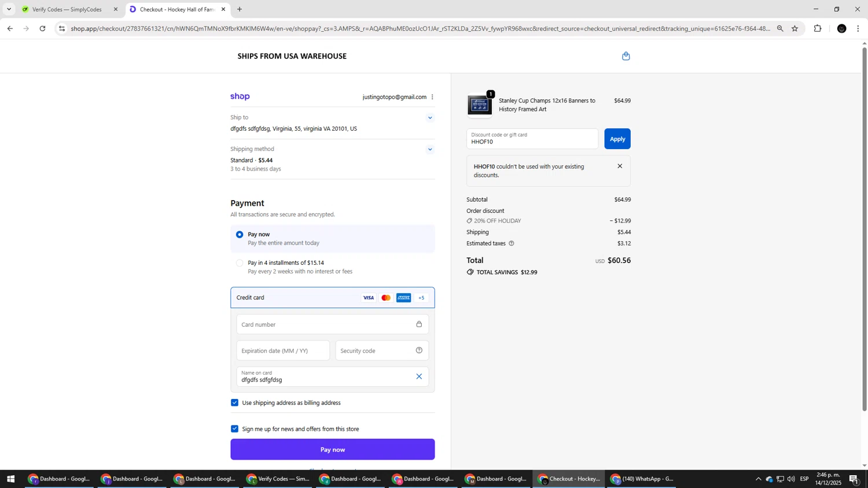Click SHIPS FROM USA WAREHOUSE store title
The width and height of the screenshot is (868, 488).
pos(292,56)
